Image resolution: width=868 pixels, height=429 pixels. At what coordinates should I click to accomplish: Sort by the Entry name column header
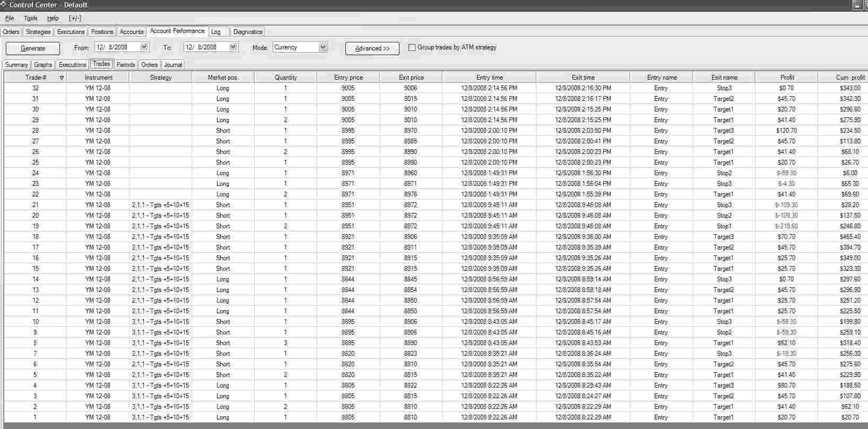662,78
